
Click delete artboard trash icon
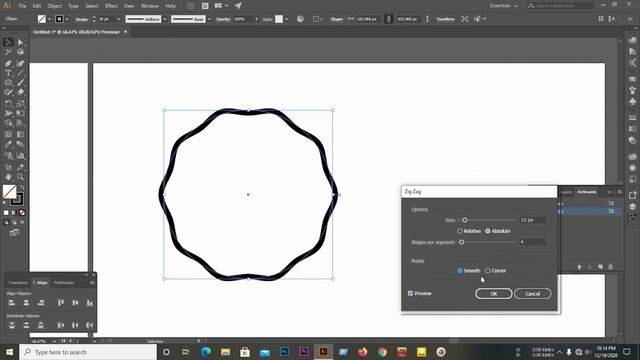point(611,267)
